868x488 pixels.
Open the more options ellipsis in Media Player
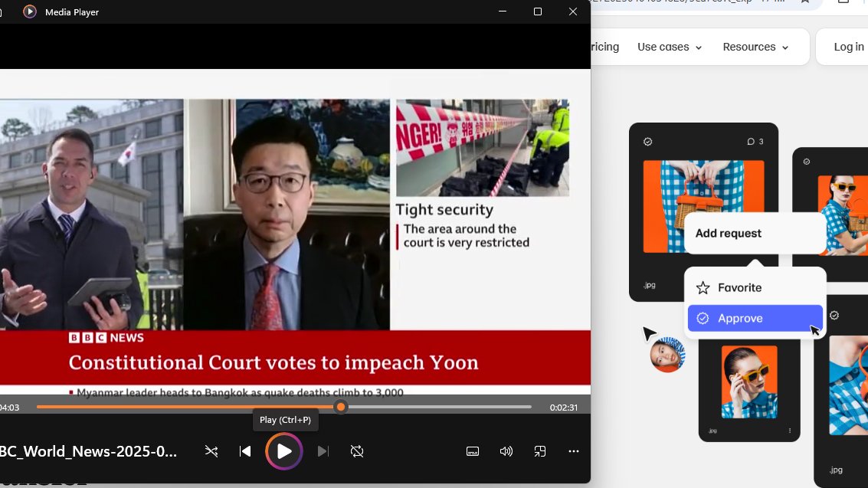pyautogui.click(x=574, y=451)
